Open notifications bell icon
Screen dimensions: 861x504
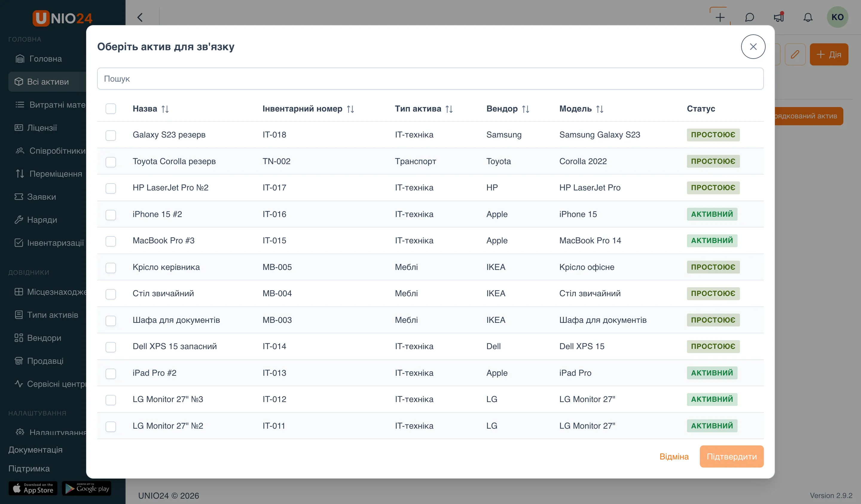pyautogui.click(x=808, y=17)
